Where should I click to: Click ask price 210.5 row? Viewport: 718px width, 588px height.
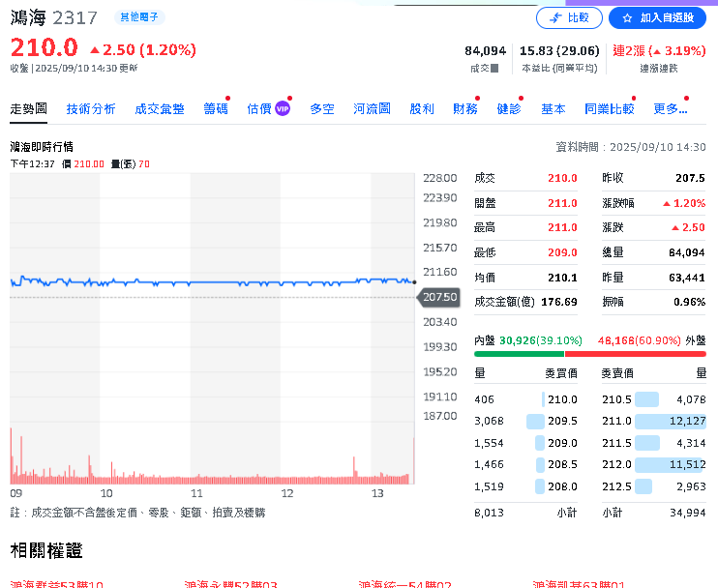[x=654, y=399]
